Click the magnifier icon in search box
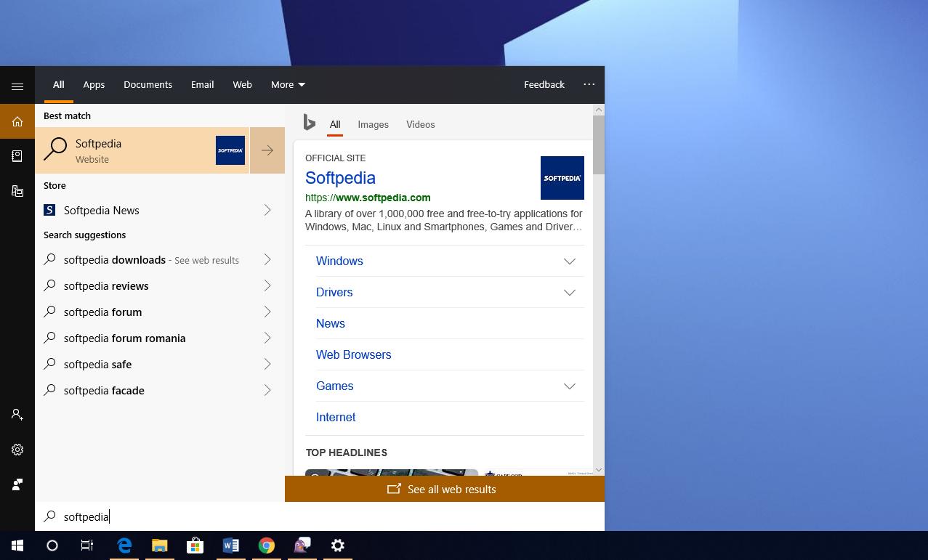This screenshot has width=928, height=560. [x=49, y=516]
